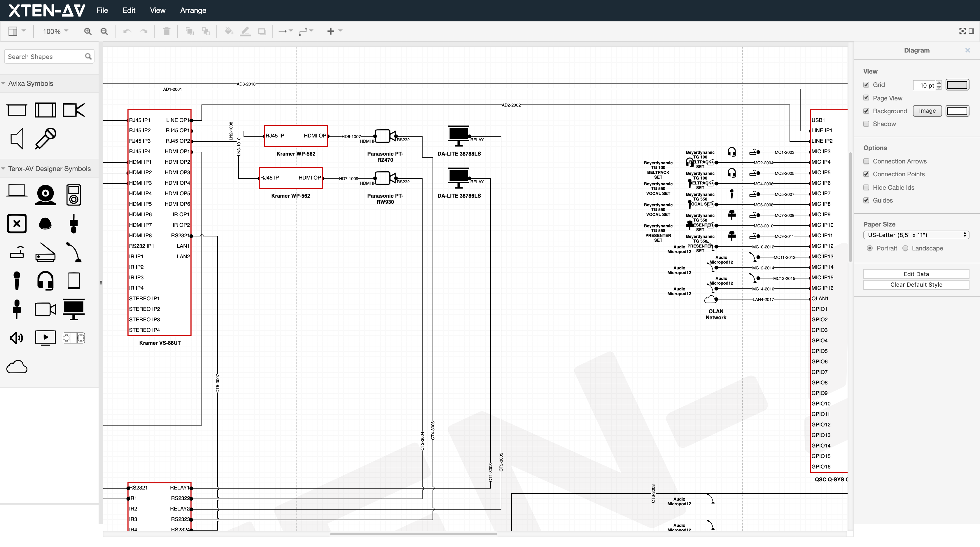This screenshot has width=980, height=547.
Task: Click the Search Shapes field
Action: (x=49, y=56)
